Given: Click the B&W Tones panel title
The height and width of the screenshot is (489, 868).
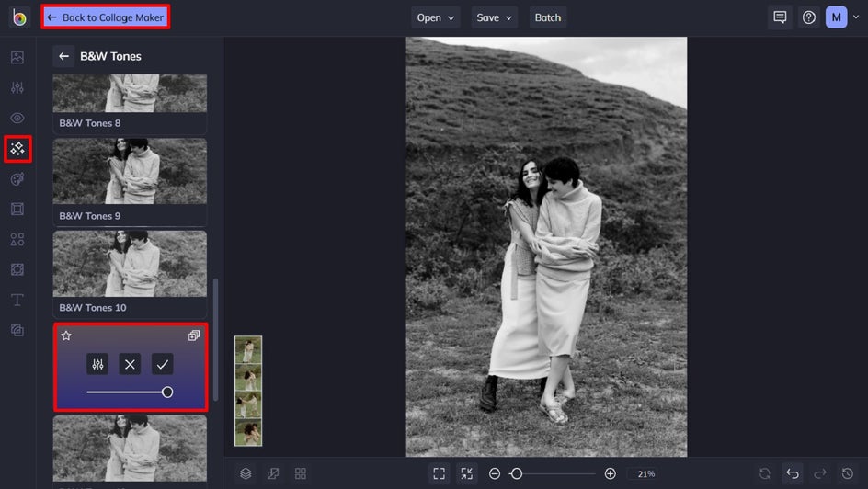Looking at the screenshot, I should coord(110,56).
